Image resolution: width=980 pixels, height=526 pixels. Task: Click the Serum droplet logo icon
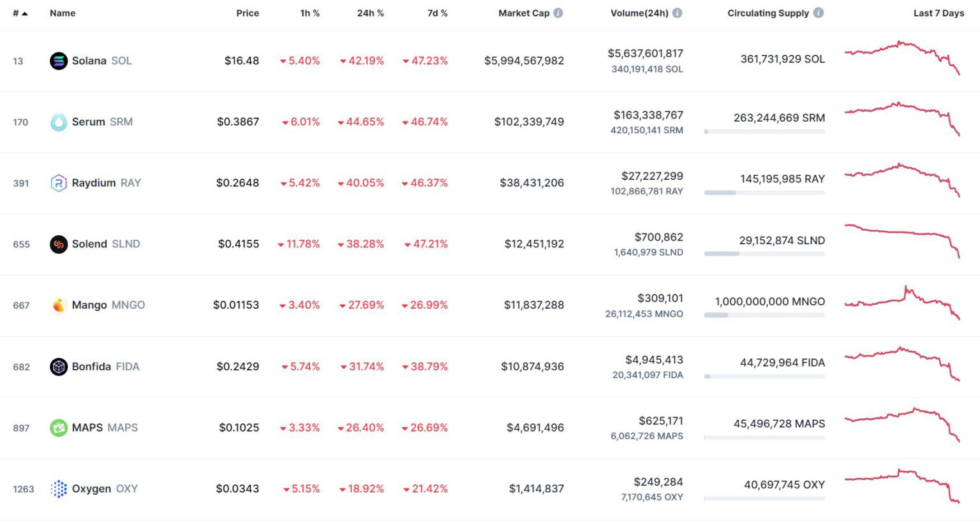pyautogui.click(x=59, y=122)
